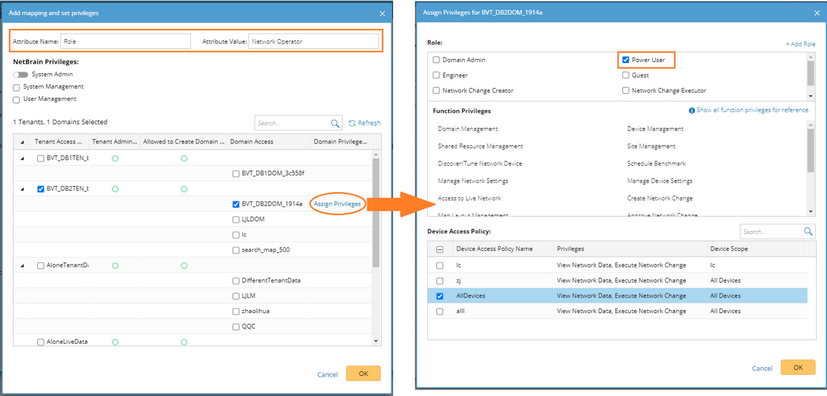Click the Allowed to Create Domain circle for BVT_DB2TEN
This screenshot has height=396, width=827.
184,189
